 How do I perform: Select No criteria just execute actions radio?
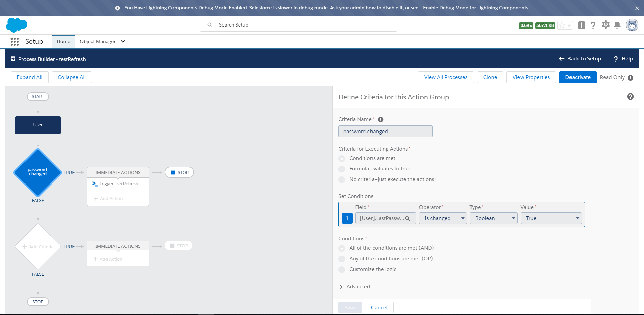click(x=342, y=180)
